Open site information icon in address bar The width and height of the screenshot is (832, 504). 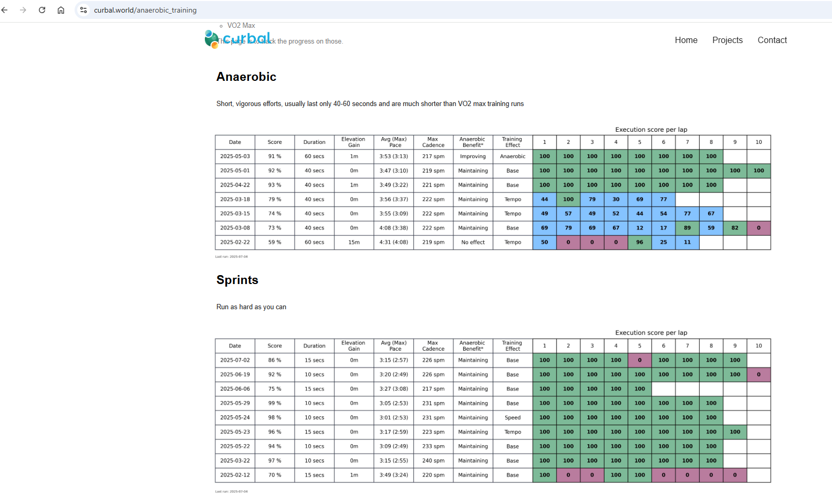click(84, 10)
